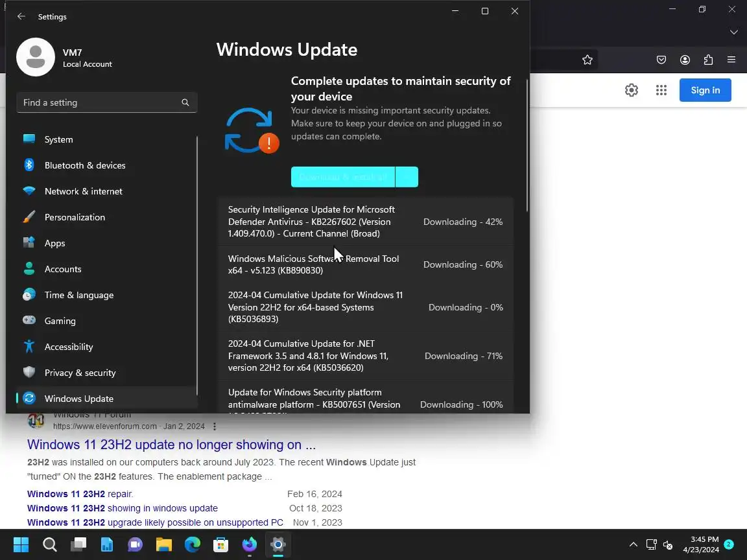Go back using the Settings back arrow
747x560 pixels.
pos(21,16)
